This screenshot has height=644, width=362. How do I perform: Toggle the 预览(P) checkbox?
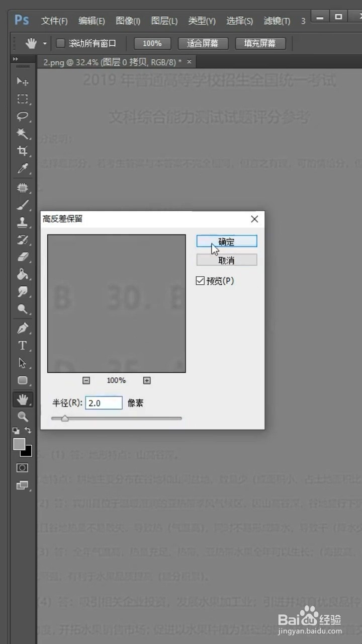click(x=200, y=281)
